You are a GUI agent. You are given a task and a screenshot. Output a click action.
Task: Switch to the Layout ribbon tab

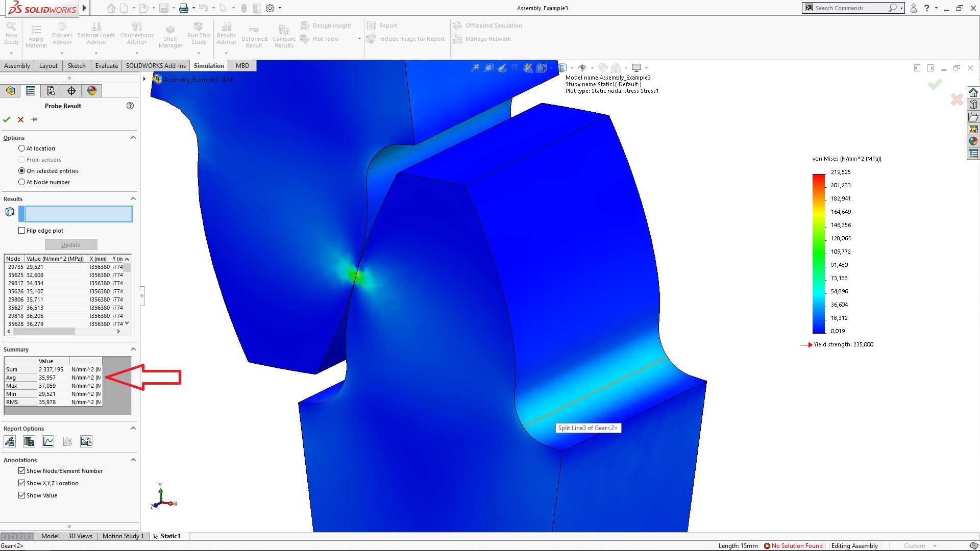(x=48, y=66)
